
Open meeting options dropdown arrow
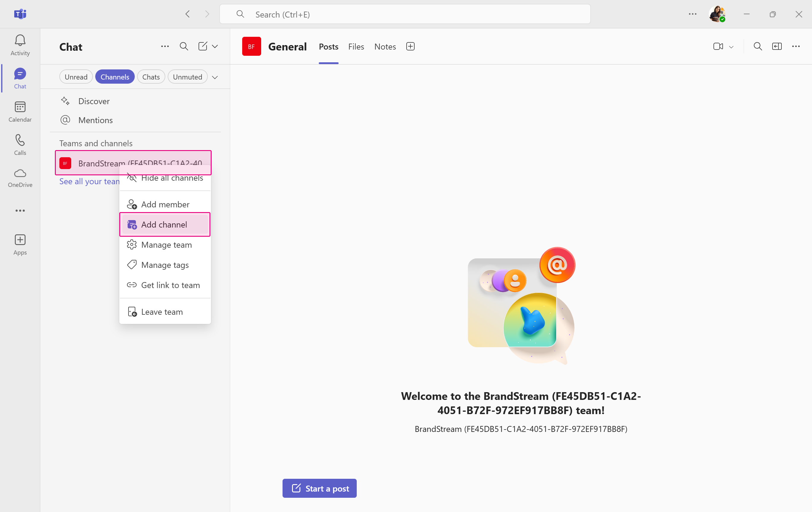click(x=731, y=47)
